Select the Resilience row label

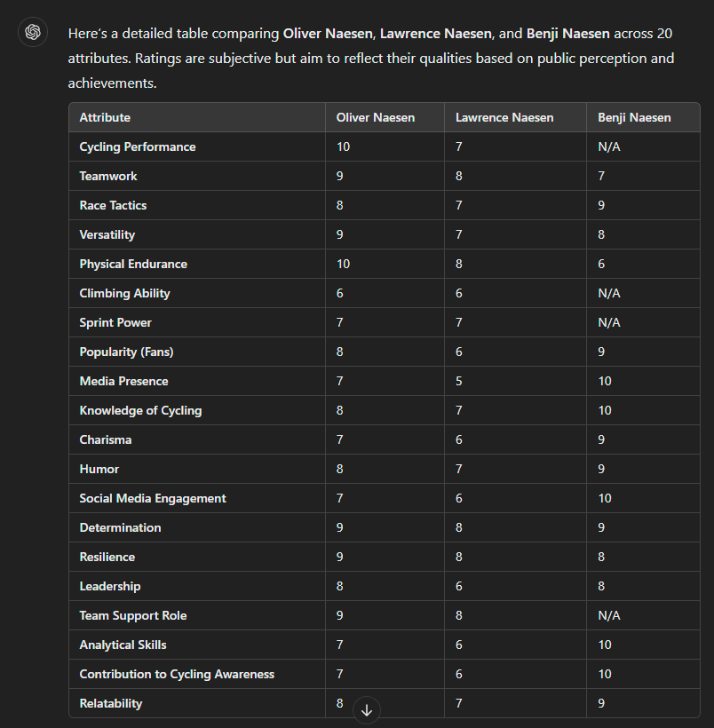[x=107, y=557]
